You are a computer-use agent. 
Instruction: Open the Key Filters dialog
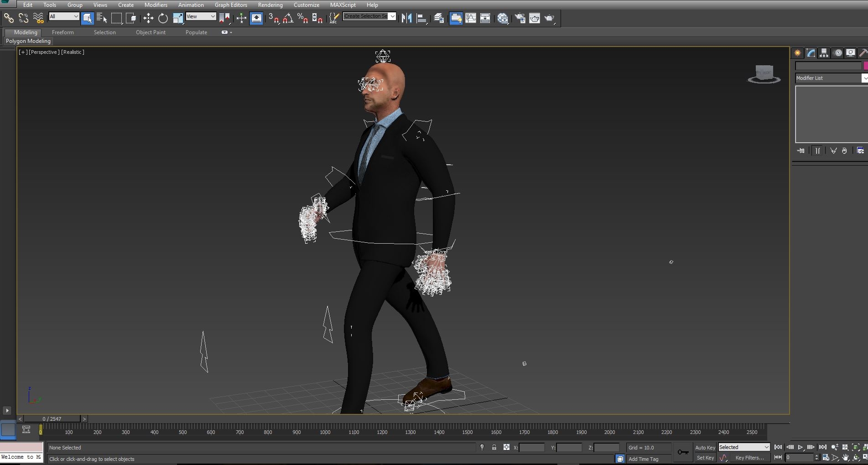click(750, 458)
